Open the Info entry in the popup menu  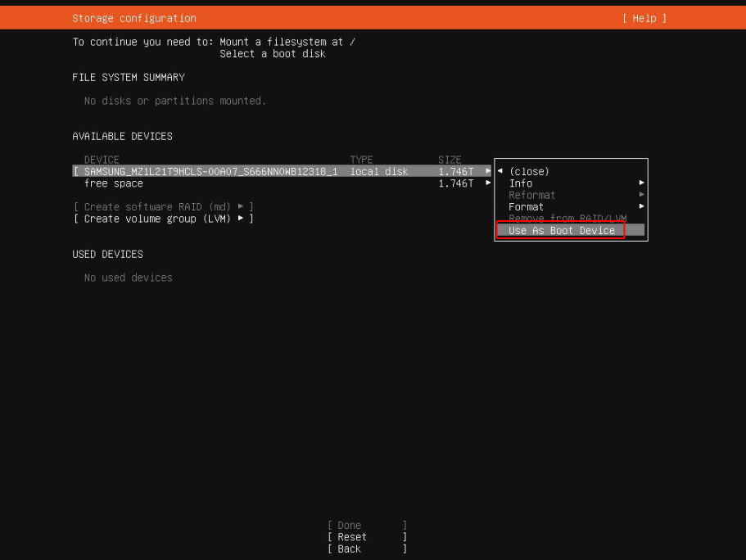[521, 183]
